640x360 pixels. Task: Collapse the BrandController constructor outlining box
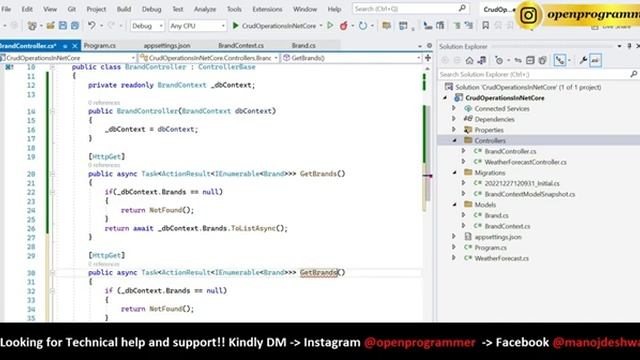52,111
